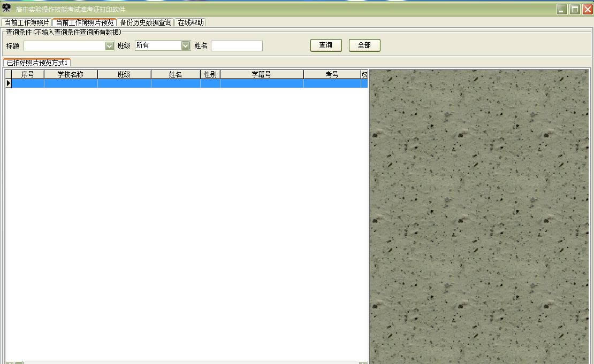Image resolution: width=594 pixels, height=364 pixels.
Task: Click the 学籍号 column header
Action: (x=262, y=74)
